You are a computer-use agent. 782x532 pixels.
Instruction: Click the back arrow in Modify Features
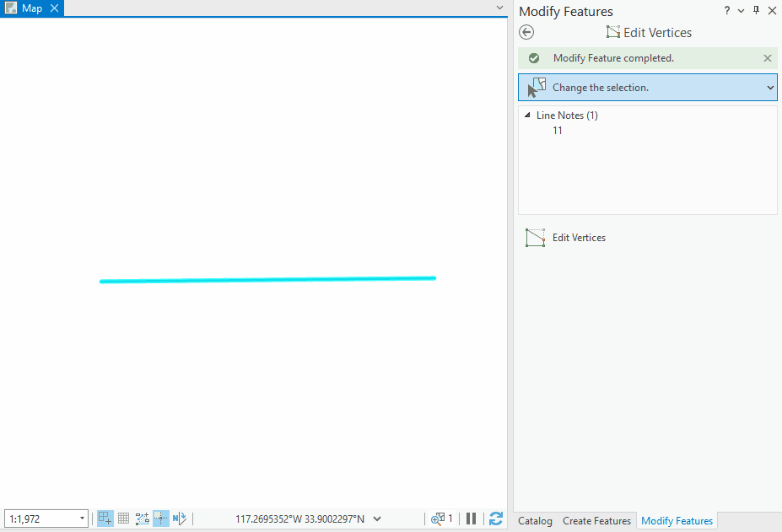coord(526,32)
